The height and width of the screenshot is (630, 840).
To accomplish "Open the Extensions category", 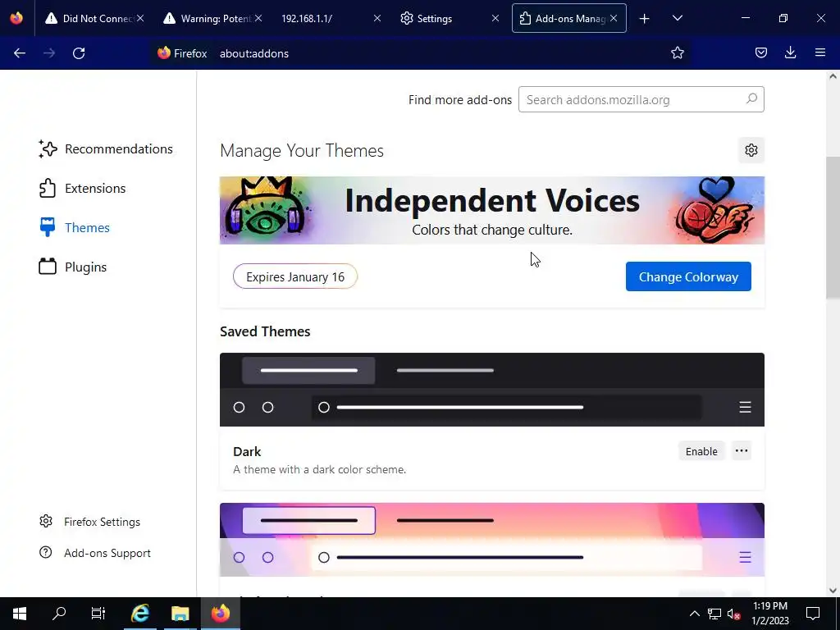I will [83, 189].
